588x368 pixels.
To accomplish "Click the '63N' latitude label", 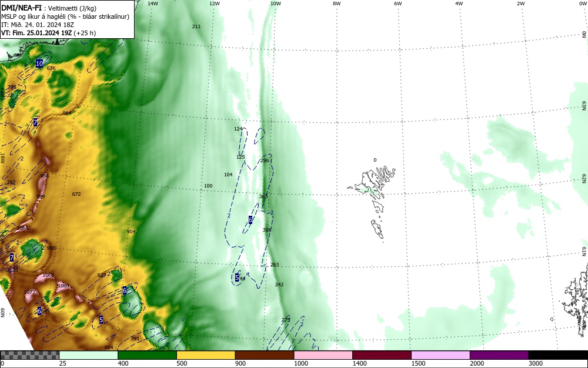I will (584, 105).
